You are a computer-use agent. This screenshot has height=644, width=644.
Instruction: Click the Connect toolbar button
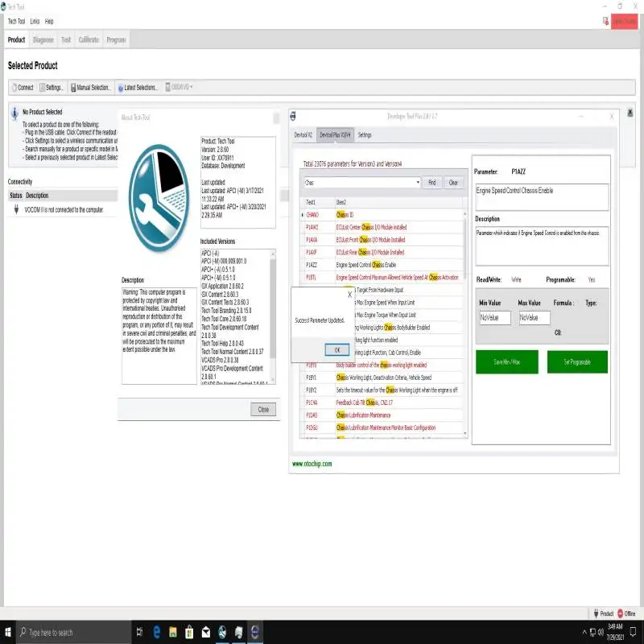(x=23, y=88)
